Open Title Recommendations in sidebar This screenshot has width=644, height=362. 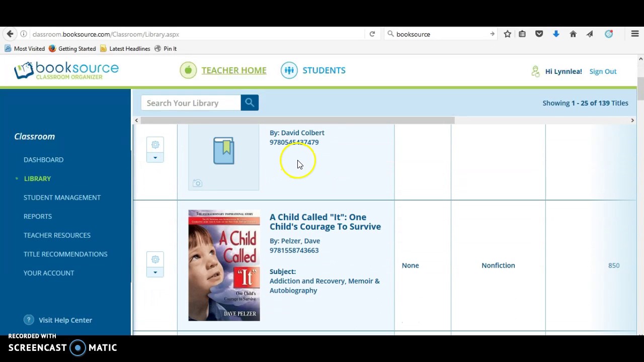point(65,254)
